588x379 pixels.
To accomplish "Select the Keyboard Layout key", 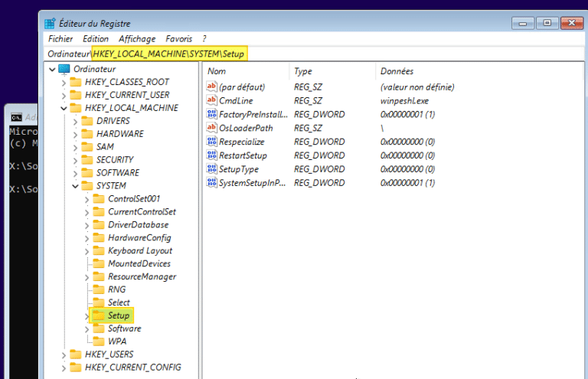I will (x=139, y=250).
